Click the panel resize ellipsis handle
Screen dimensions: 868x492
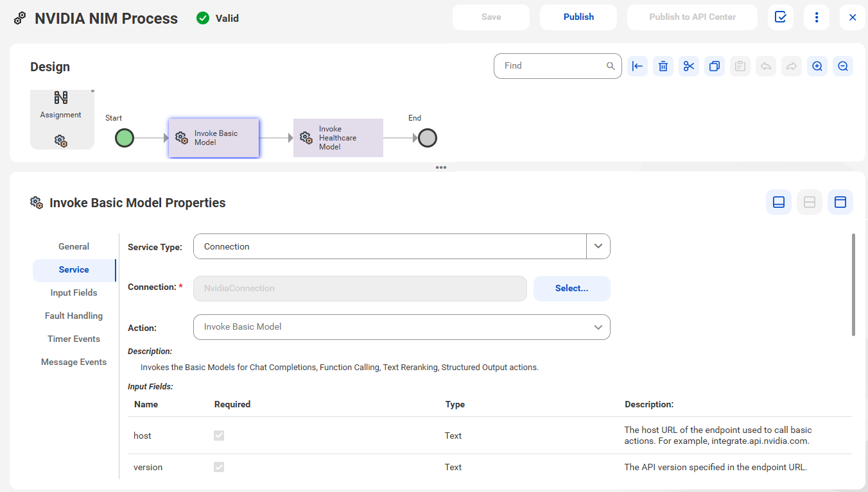pyautogui.click(x=441, y=167)
